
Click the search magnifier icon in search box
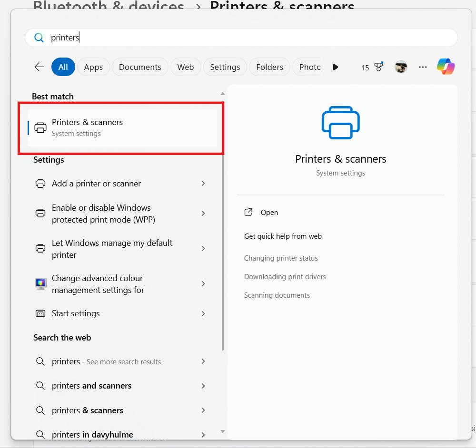(x=39, y=38)
